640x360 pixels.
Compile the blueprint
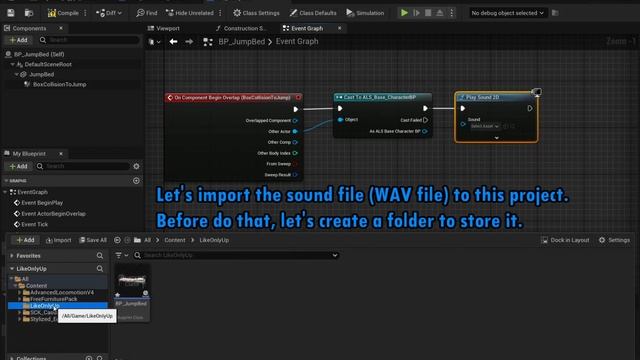pos(63,13)
